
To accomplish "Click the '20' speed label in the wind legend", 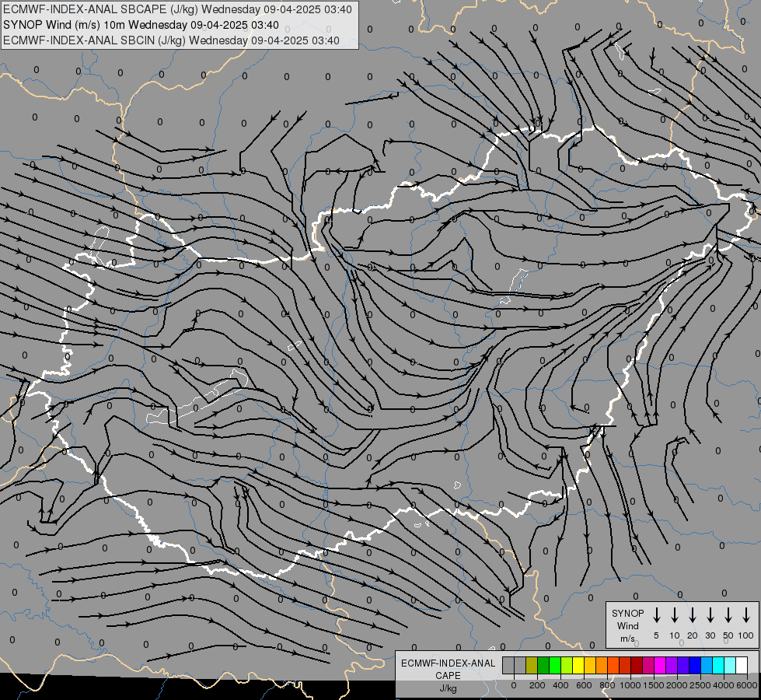I will [x=693, y=635].
